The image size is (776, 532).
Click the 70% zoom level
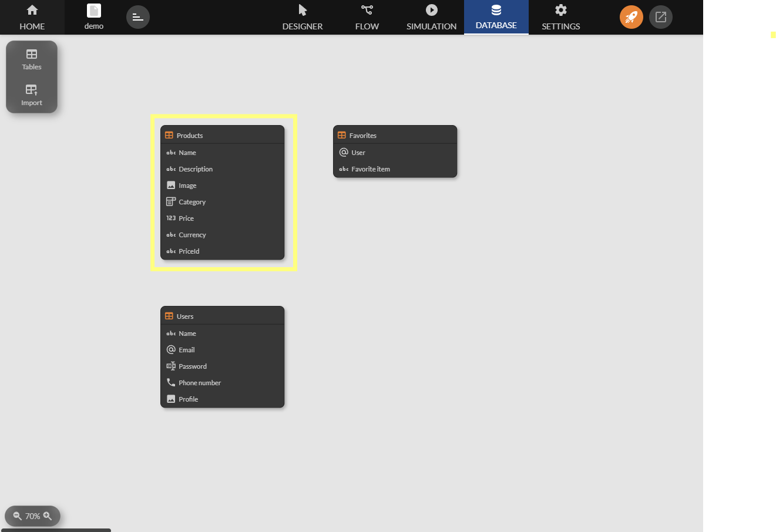[x=33, y=516]
